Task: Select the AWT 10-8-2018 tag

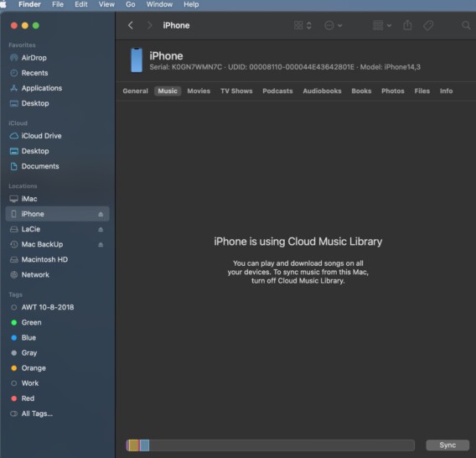Action: point(57,307)
